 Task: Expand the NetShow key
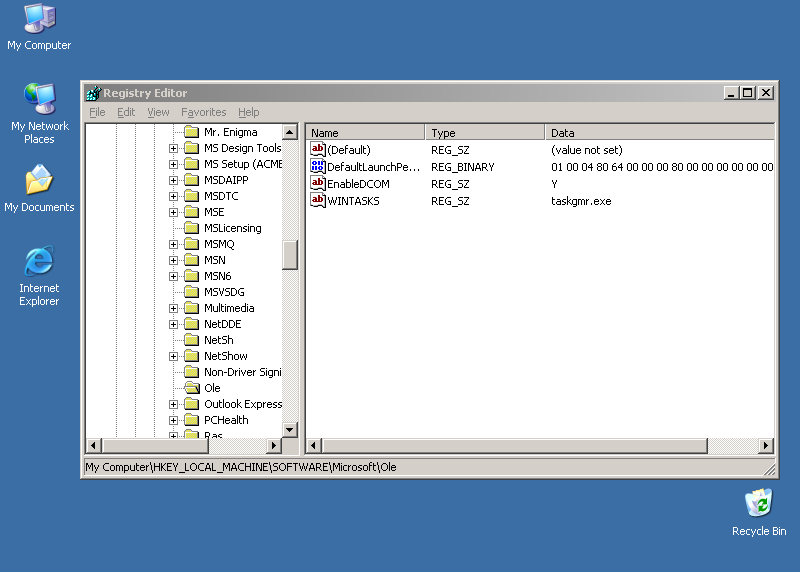coord(173,356)
